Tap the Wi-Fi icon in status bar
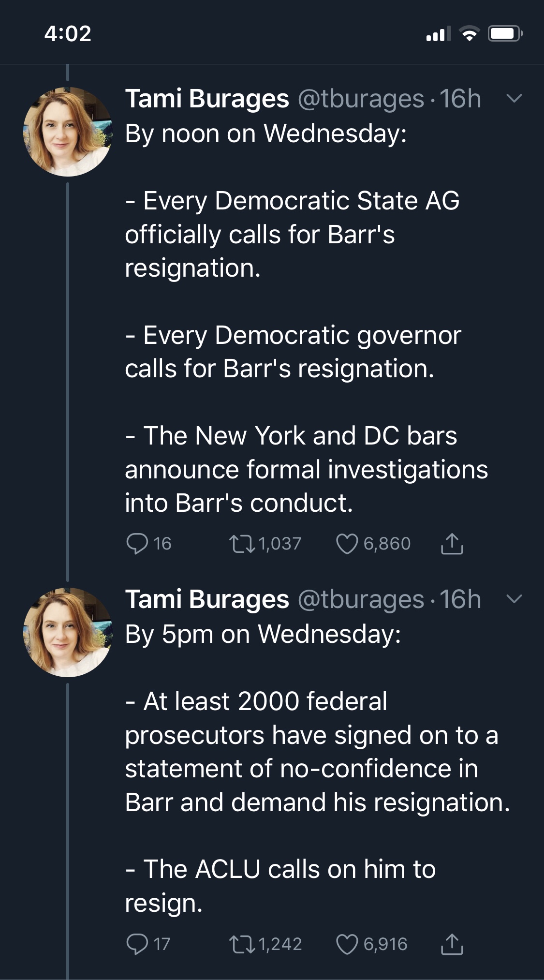This screenshot has height=980, width=544. tap(469, 33)
